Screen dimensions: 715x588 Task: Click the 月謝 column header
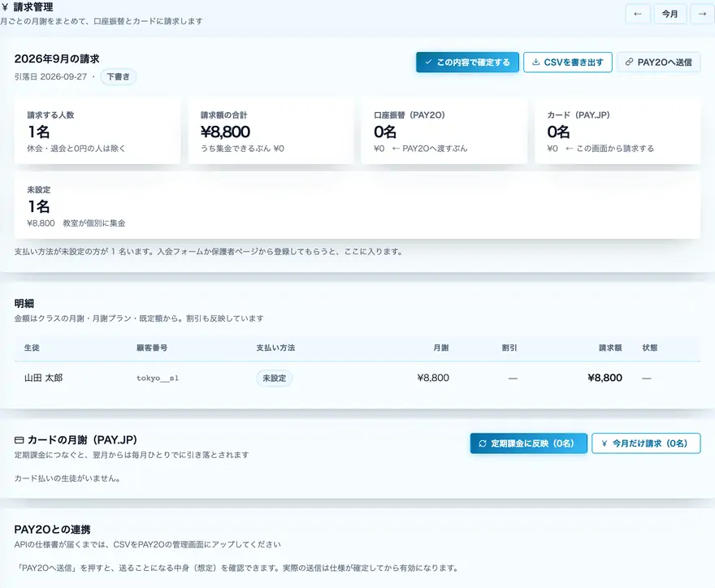click(x=441, y=348)
